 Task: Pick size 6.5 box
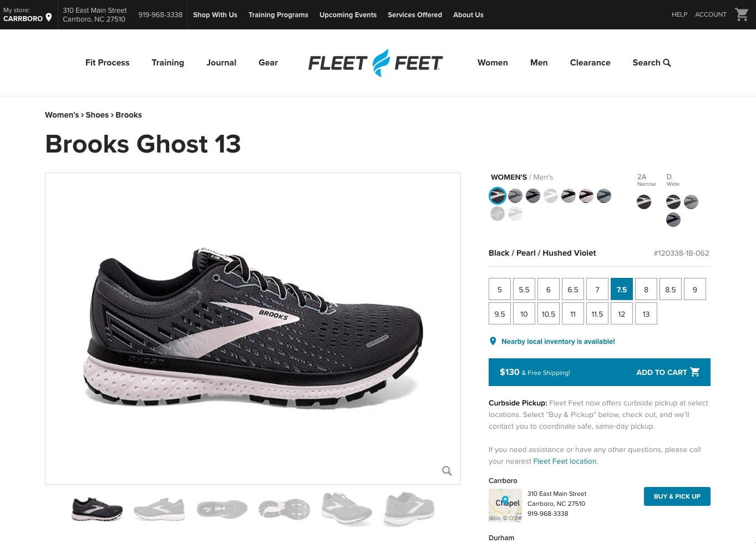tap(573, 290)
